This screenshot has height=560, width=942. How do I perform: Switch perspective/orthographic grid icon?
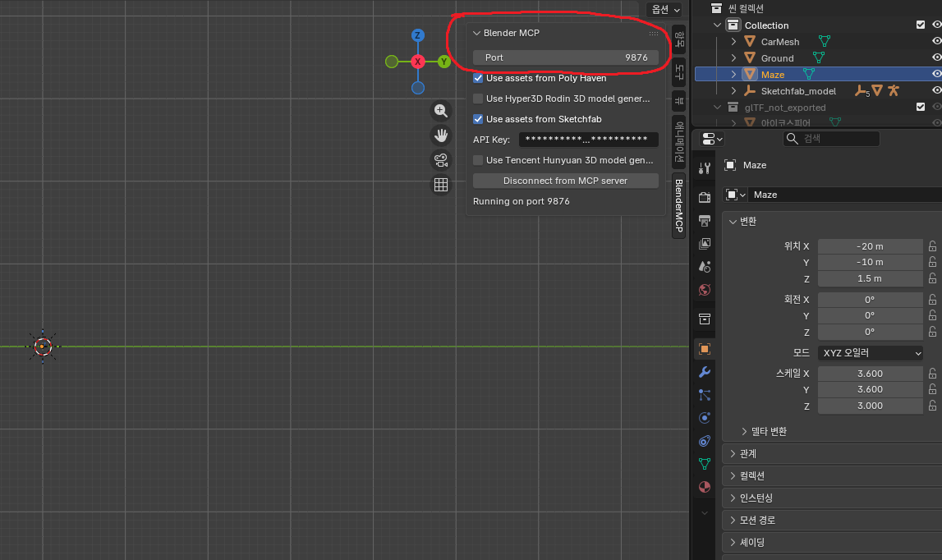[x=440, y=185]
